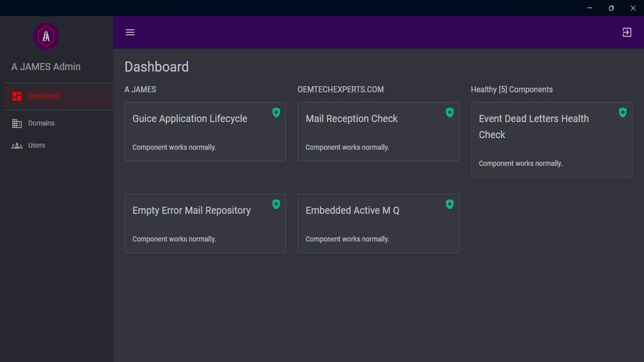Click the Embedded Active M Q card title

(x=352, y=211)
